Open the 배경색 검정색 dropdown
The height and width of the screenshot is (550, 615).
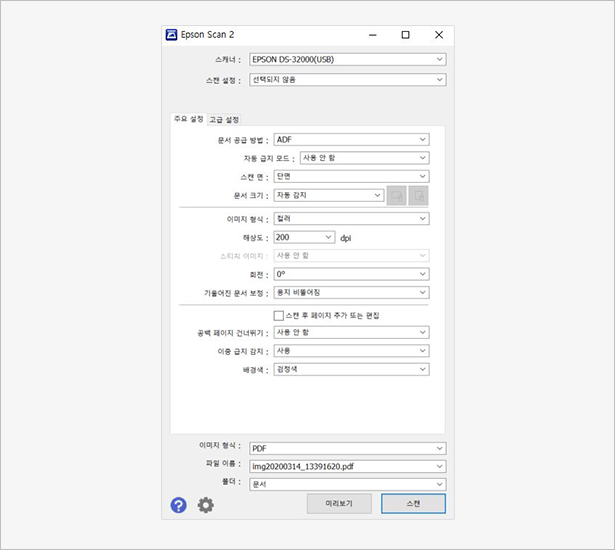coord(351,369)
